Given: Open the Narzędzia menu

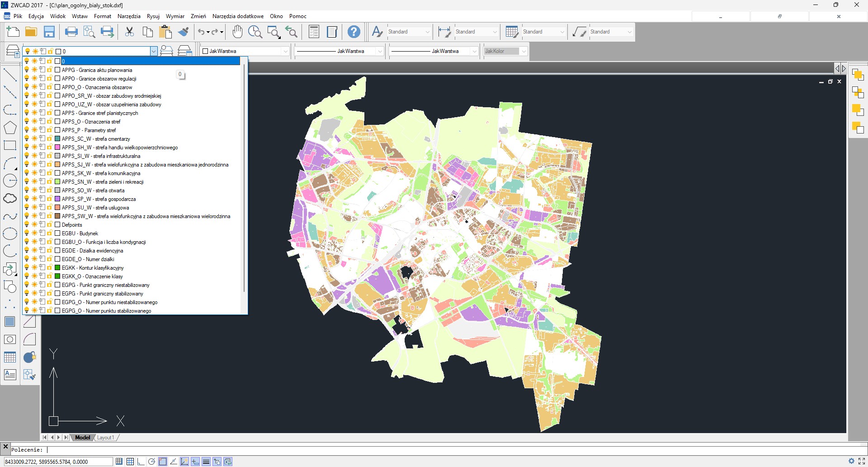Looking at the screenshot, I should tap(129, 16).
